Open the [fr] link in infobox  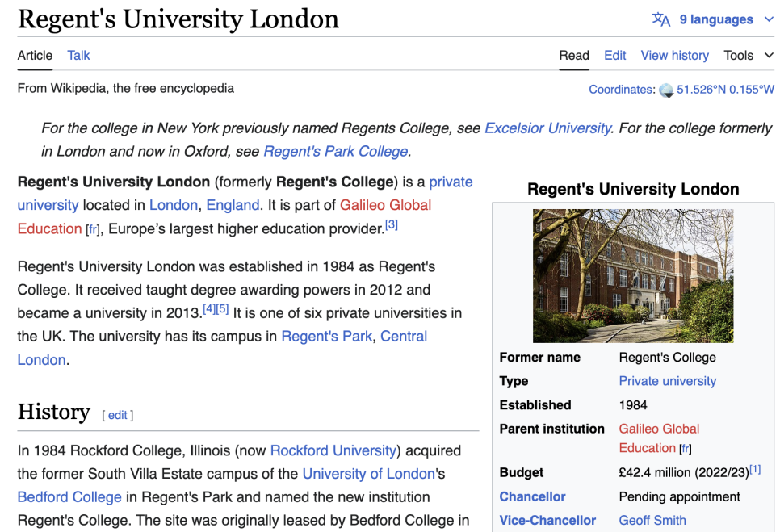(685, 449)
